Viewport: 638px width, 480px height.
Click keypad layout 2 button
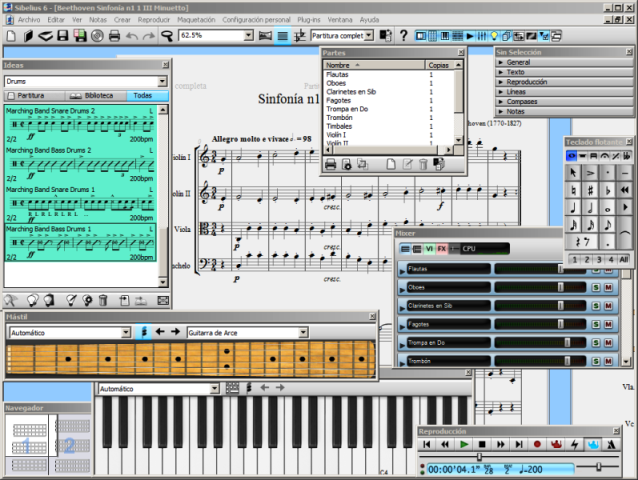587,259
